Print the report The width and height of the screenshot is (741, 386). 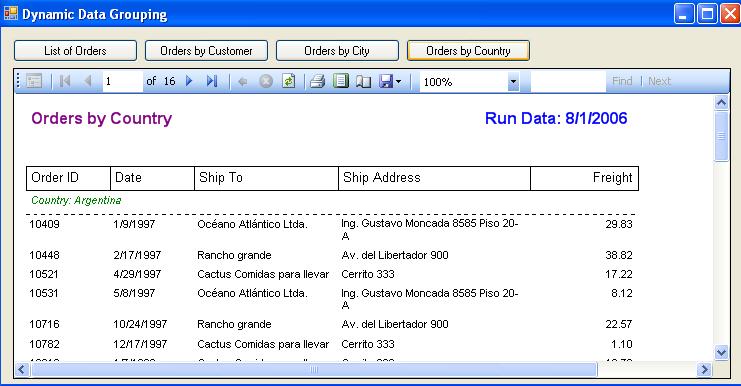(317, 81)
